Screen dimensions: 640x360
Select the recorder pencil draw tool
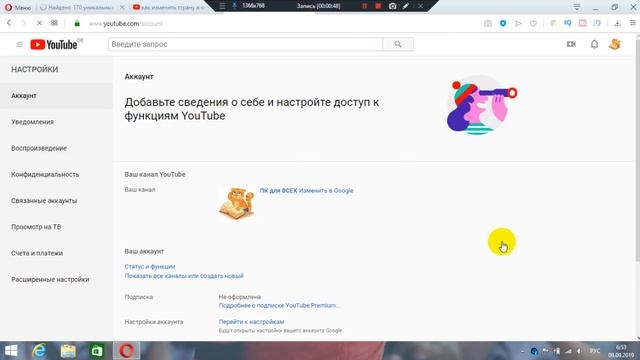click(406, 6)
